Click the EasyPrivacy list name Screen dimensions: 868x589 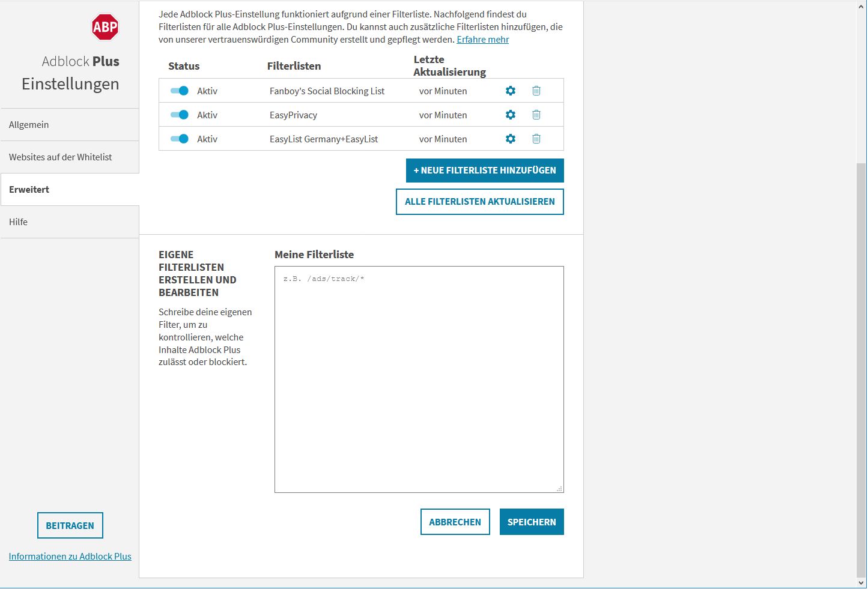coord(293,115)
